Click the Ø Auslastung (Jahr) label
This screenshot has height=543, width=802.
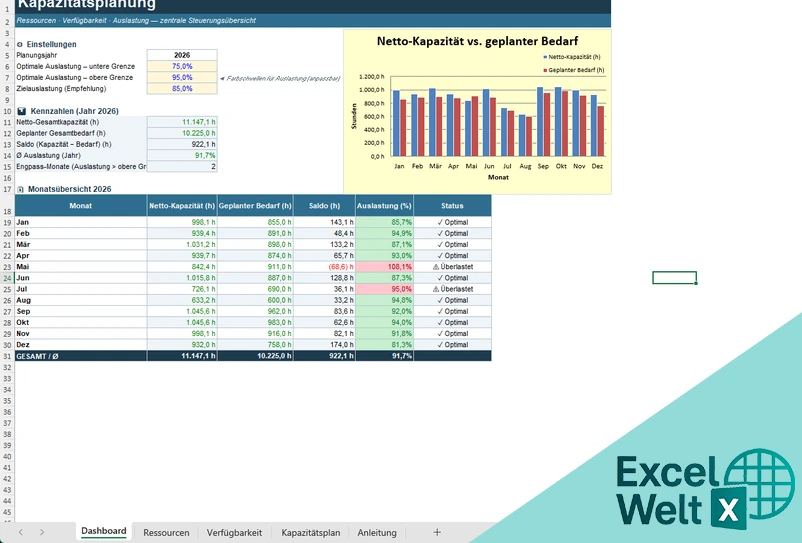click(x=48, y=155)
